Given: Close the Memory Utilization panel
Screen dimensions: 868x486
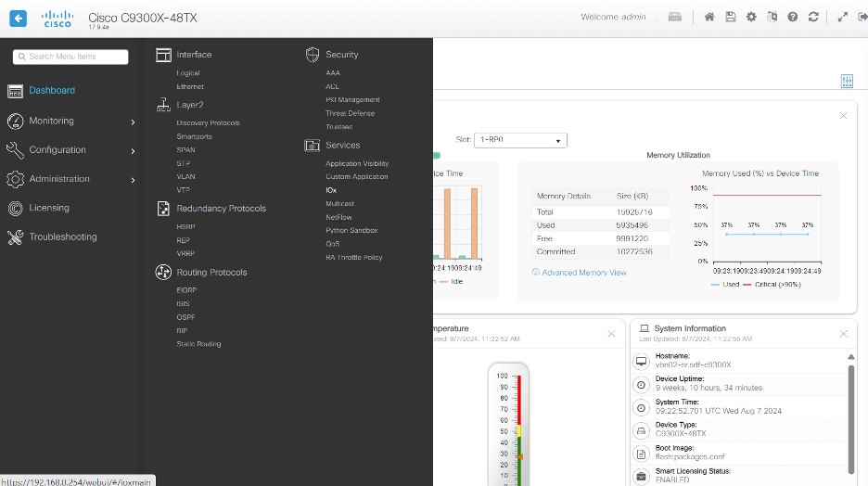Looking at the screenshot, I should tap(844, 116).
